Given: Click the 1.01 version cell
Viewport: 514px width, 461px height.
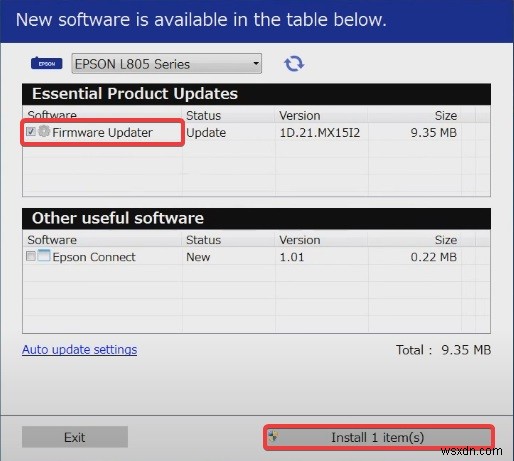Looking at the screenshot, I should (292, 257).
